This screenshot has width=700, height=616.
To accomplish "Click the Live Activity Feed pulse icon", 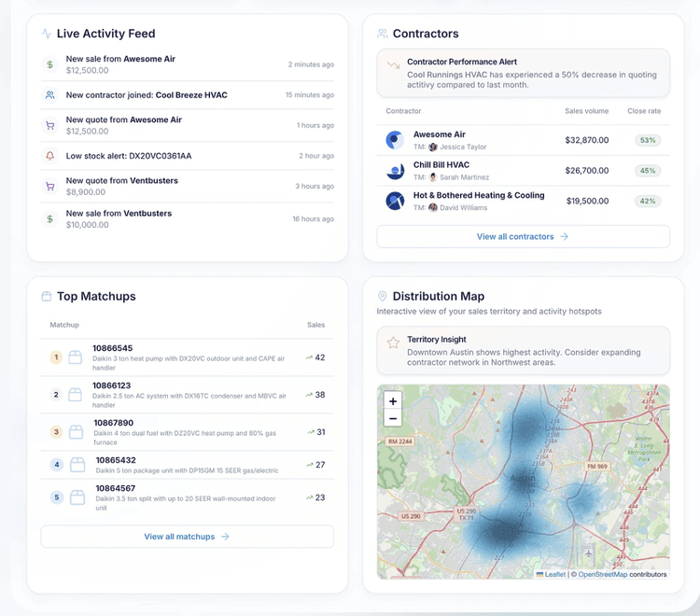I will tap(47, 34).
